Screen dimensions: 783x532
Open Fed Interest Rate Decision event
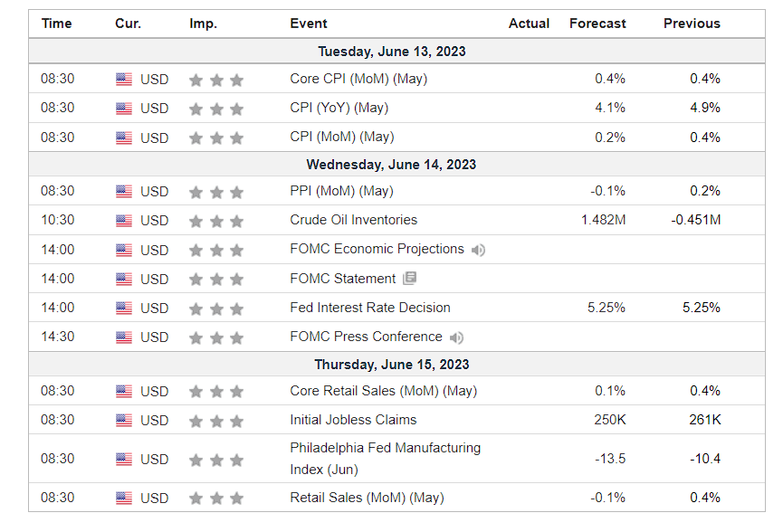(370, 308)
